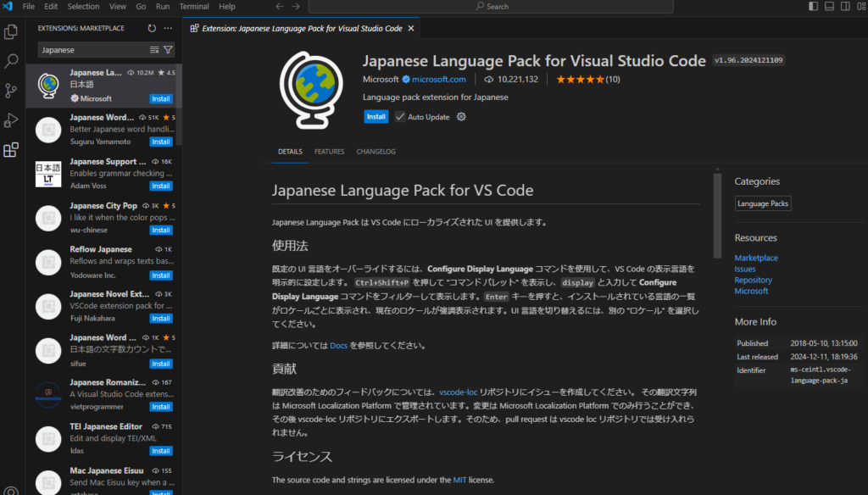This screenshot has width=868, height=495.
Task: Open the Search view in activity bar
Action: coord(12,61)
